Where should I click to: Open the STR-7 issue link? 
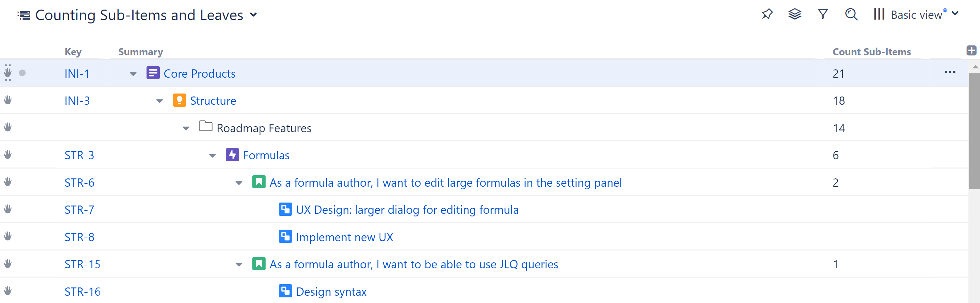(x=79, y=209)
